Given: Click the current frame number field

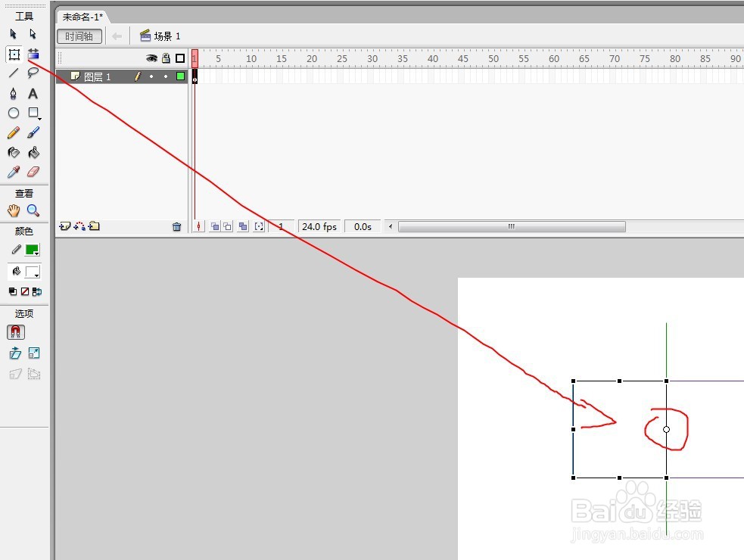Looking at the screenshot, I should 281,227.
